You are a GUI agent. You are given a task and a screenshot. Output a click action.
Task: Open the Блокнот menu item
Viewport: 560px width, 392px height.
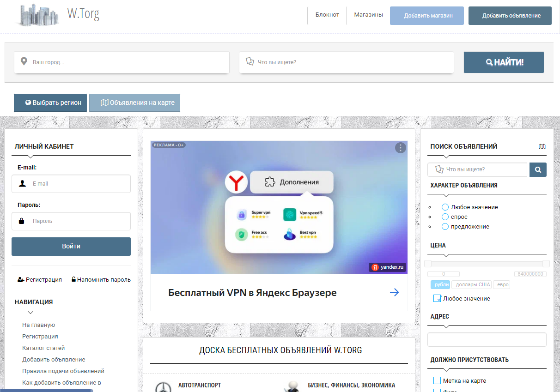pos(327,15)
